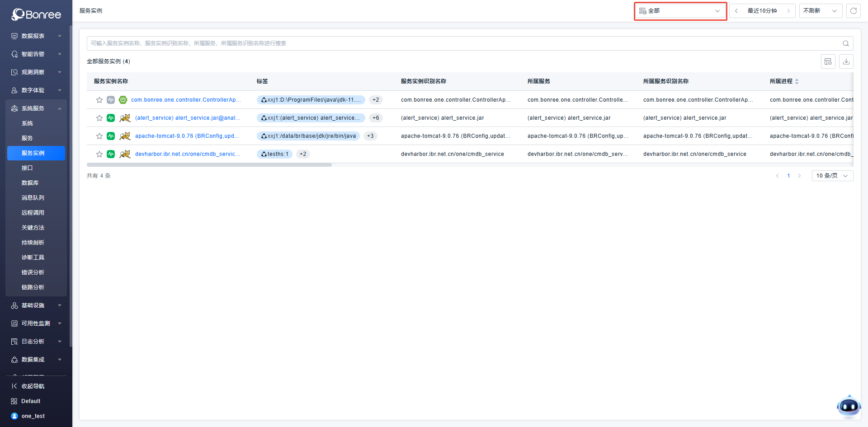Change the 10 条/页 page size dropdown
868x427 pixels.
click(832, 176)
